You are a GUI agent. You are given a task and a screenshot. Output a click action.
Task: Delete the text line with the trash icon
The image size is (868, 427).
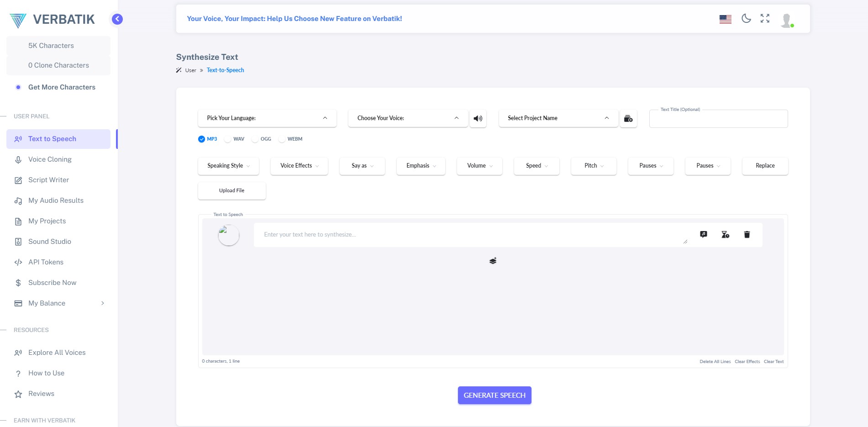pos(747,234)
